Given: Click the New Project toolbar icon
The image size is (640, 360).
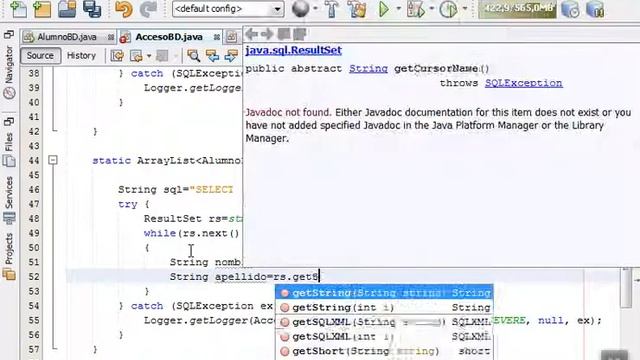Looking at the screenshot, I should (42, 9).
